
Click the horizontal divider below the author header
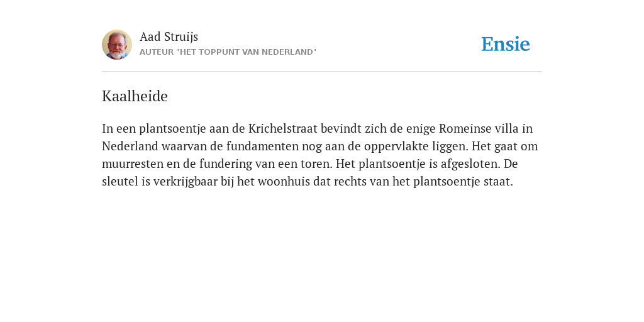tap(322, 72)
